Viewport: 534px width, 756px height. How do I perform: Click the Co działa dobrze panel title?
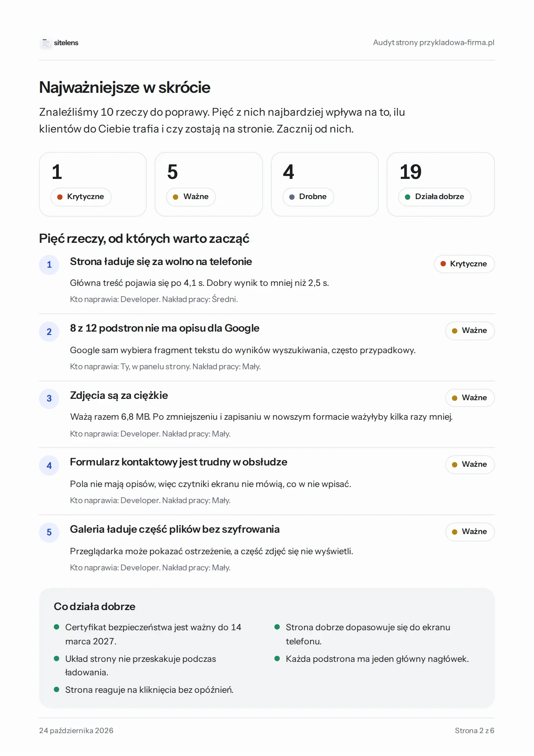pos(94,606)
